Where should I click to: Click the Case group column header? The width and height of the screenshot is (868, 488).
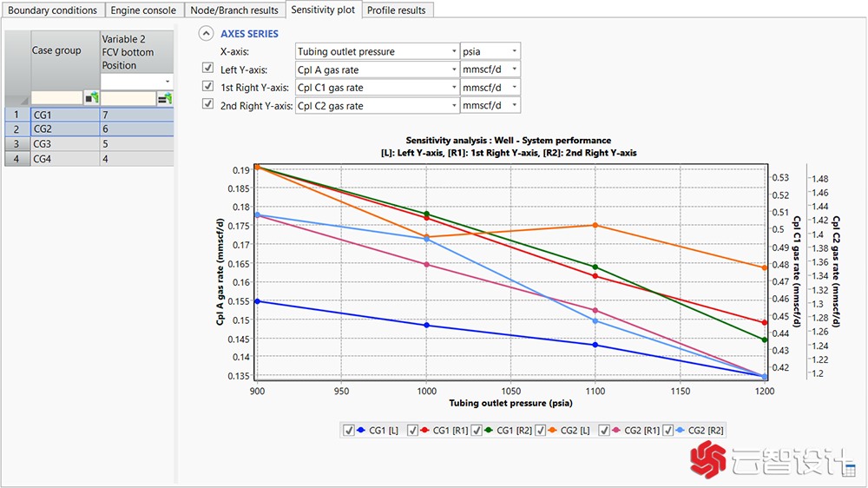pos(65,51)
